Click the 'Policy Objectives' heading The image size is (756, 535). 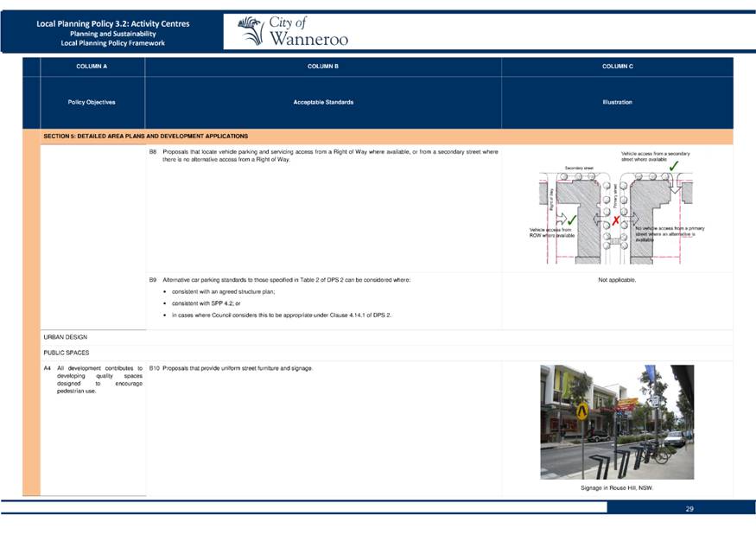[x=92, y=102]
